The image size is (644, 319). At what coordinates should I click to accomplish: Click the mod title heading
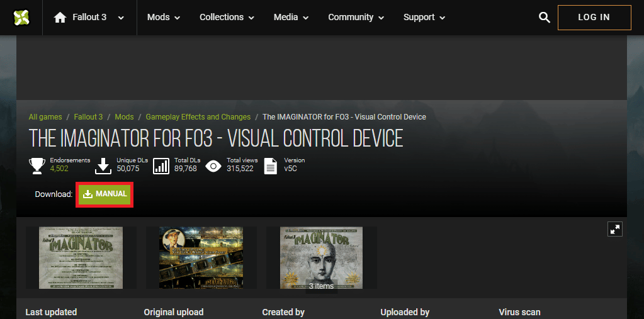(216, 138)
